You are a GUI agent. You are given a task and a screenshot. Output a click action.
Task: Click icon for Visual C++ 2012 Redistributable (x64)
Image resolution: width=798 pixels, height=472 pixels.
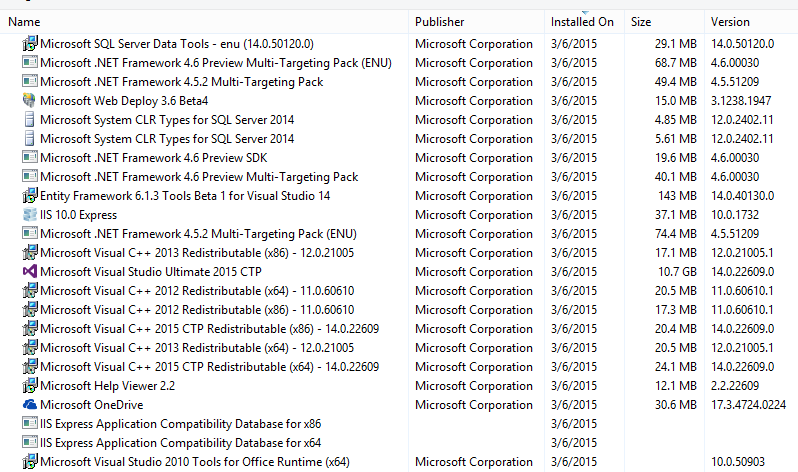[x=30, y=291]
